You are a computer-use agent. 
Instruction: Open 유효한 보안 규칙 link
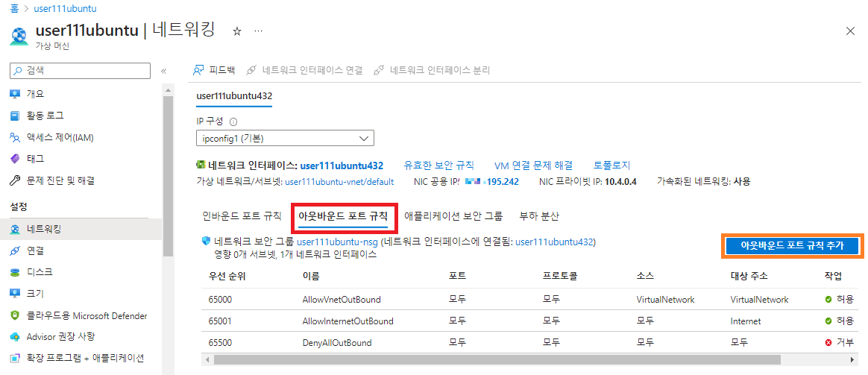pos(439,166)
